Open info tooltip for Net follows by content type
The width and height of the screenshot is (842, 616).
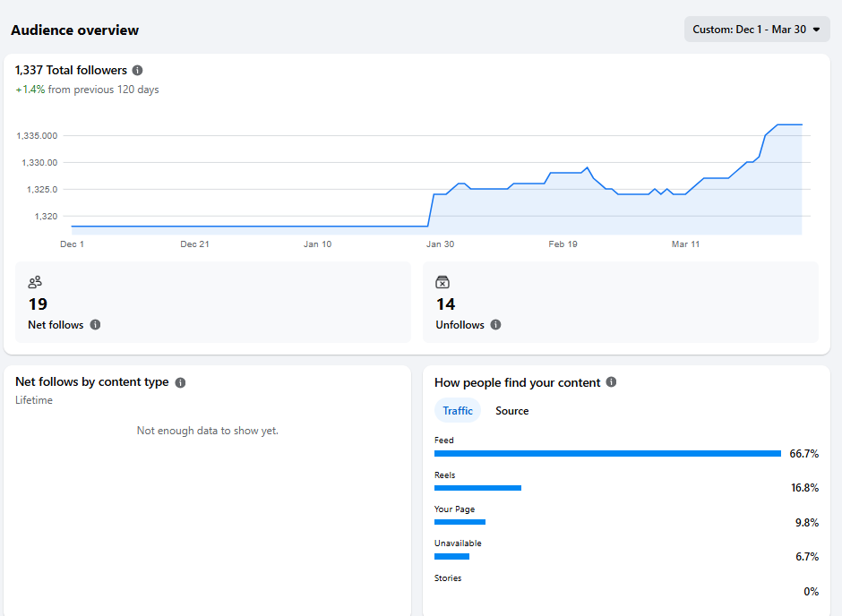point(180,381)
